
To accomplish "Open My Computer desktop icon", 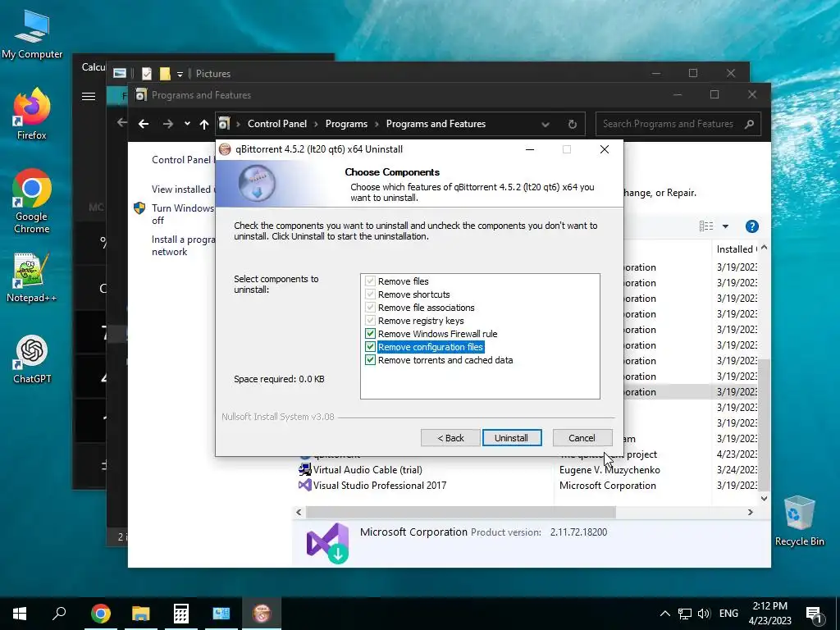I will coord(32,34).
